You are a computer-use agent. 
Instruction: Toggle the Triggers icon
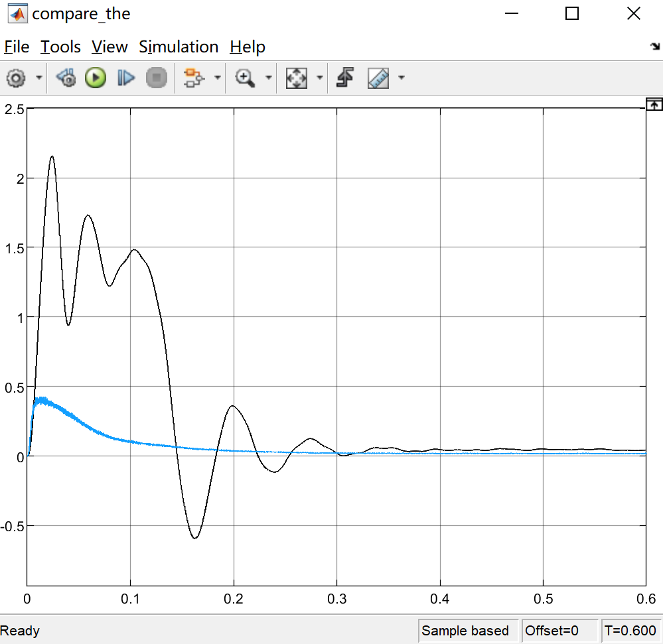(x=344, y=78)
